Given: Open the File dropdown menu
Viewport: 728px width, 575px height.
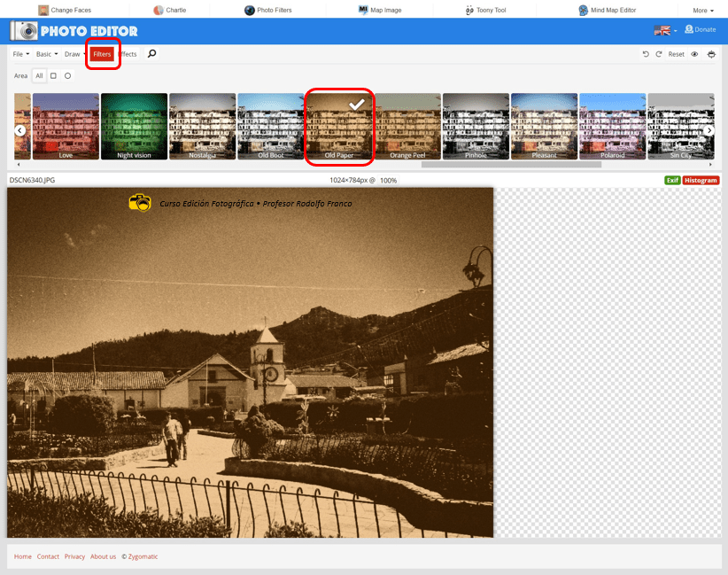Looking at the screenshot, I should pos(19,54).
